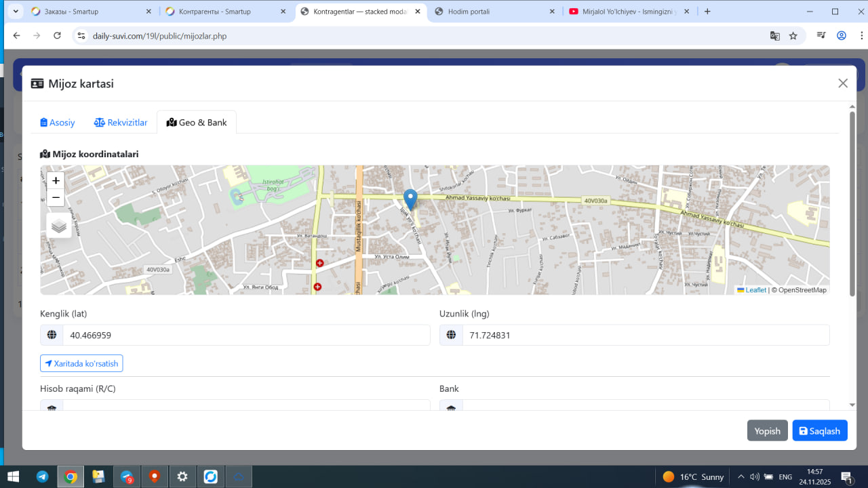
Task: Close the Контрагенты - Smartup browser tab
Action: pyautogui.click(x=283, y=12)
